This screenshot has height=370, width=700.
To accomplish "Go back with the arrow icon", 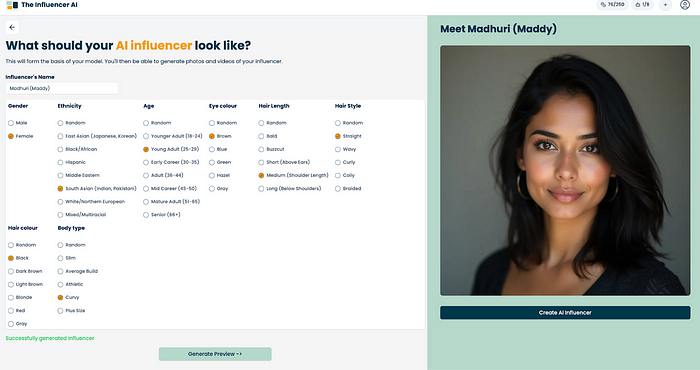I will (x=12, y=27).
